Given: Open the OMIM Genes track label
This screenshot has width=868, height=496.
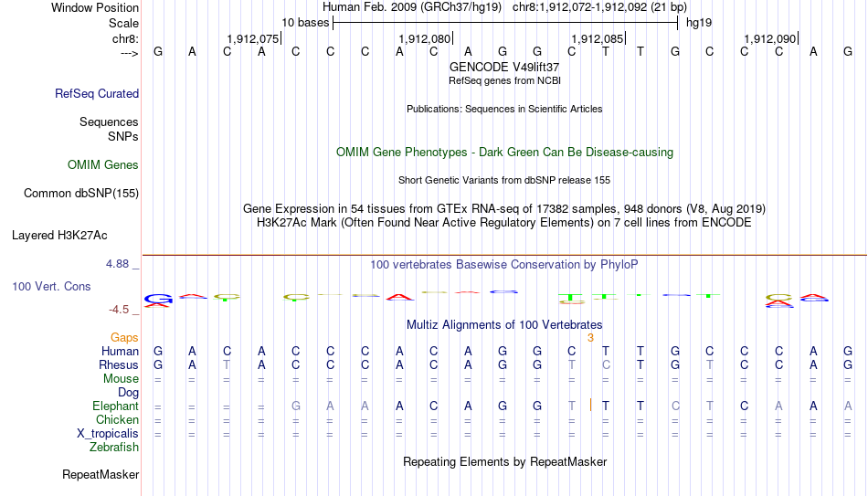Looking at the screenshot, I should [103, 165].
